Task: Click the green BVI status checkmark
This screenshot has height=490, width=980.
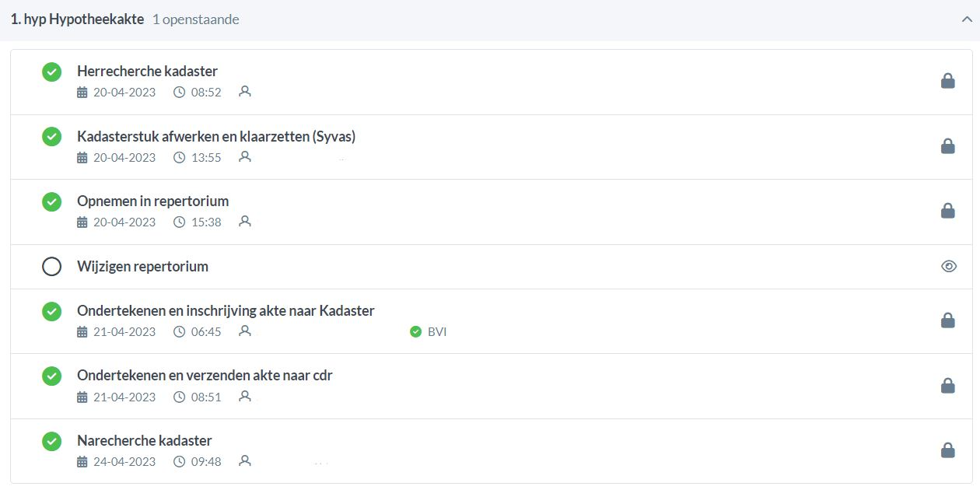Action: (415, 332)
